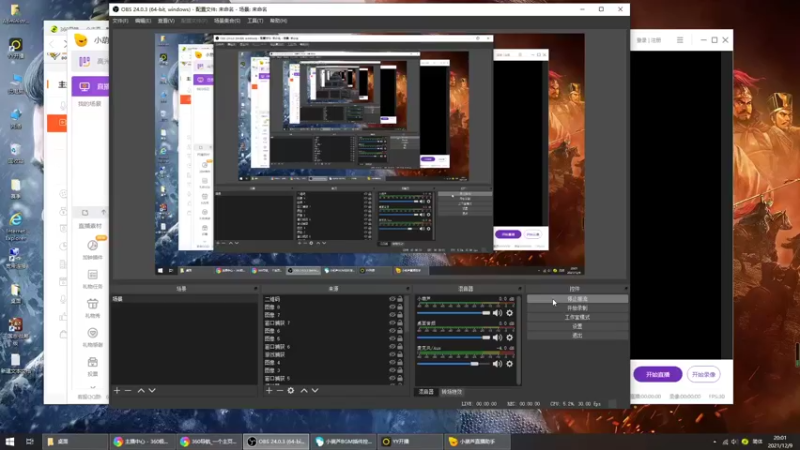The width and height of the screenshot is (800, 450).
Task: Toggle visibility of 图像 3 source
Action: tap(392, 370)
